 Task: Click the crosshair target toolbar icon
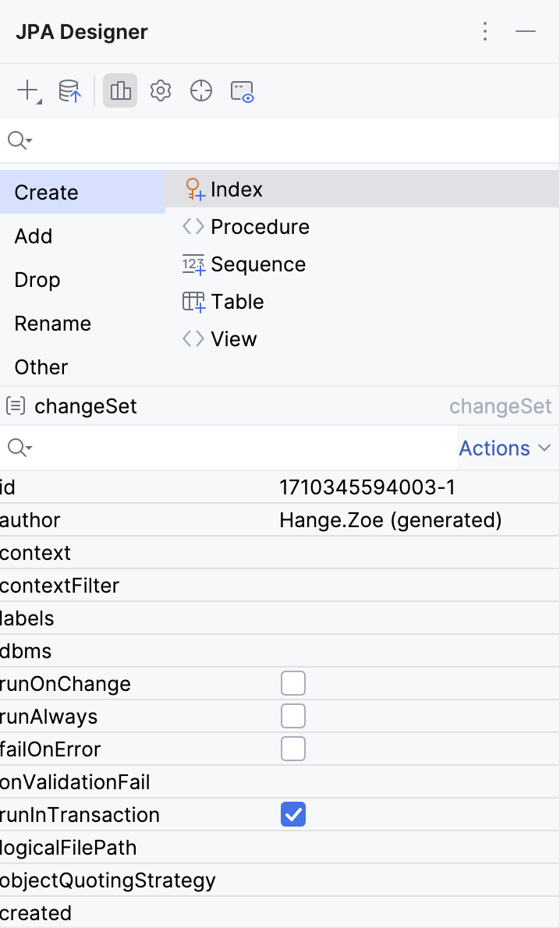[200, 90]
